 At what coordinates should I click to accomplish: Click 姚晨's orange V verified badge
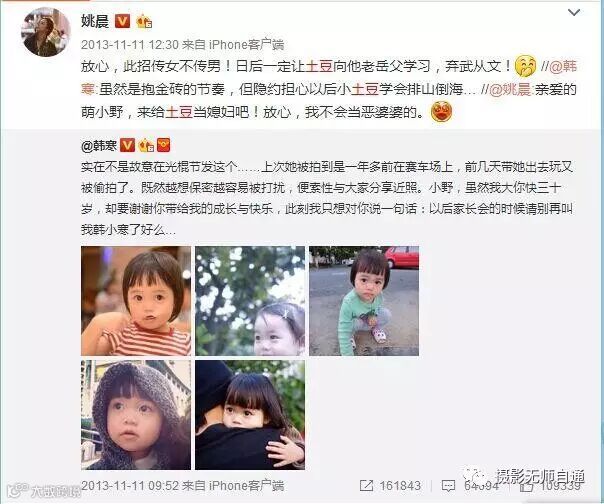pyautogui.click(x=123, y=21)
